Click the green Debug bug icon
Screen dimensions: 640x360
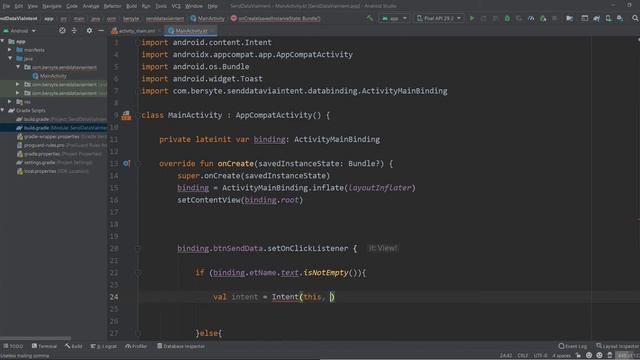coord(507,18)
